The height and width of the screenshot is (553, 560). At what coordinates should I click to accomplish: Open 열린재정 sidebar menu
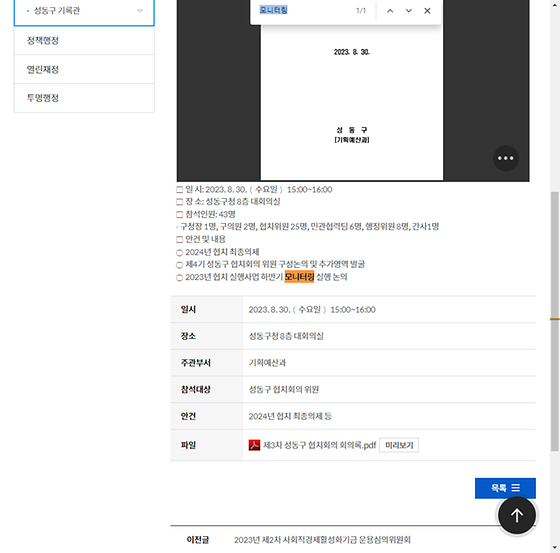[84, 69]
